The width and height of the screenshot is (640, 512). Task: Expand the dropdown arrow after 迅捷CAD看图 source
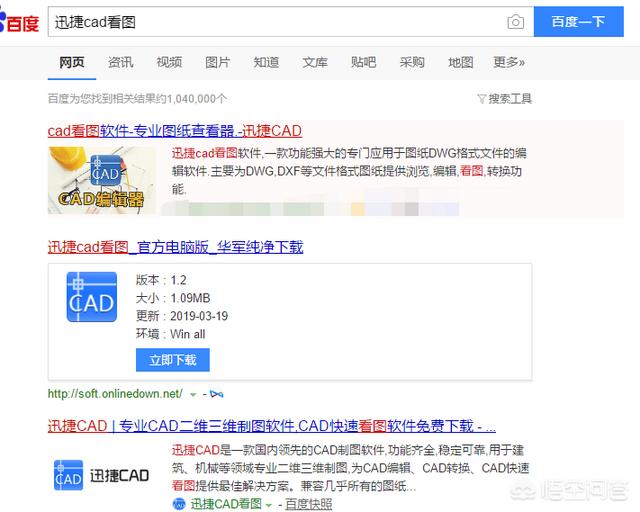pos(268,503)
